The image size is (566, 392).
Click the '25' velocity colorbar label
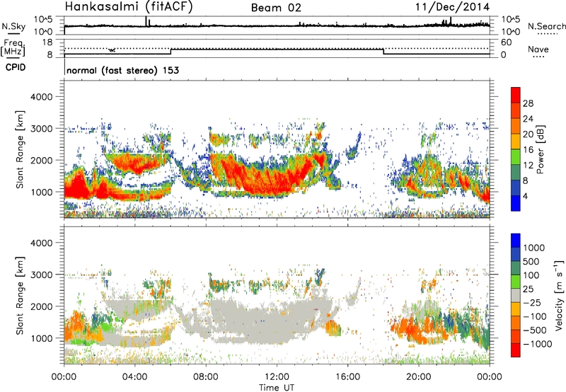click(x=528, y=289)
